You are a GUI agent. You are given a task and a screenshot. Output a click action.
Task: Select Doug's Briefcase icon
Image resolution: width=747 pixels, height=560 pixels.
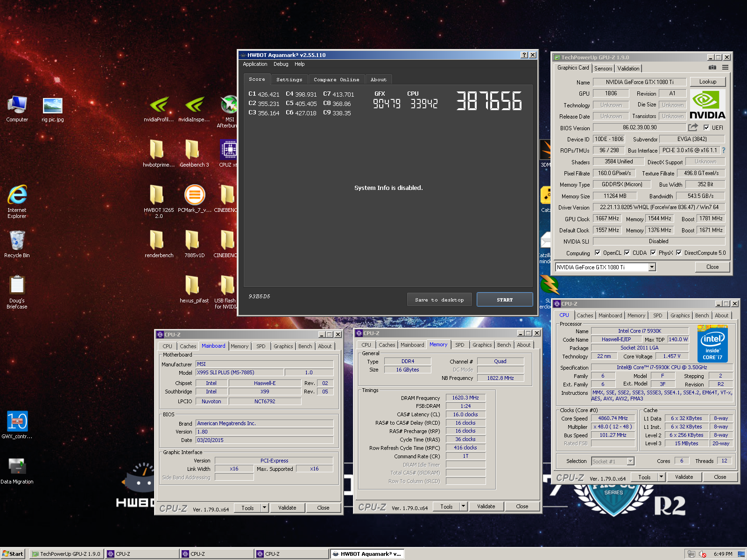(17, 292)
